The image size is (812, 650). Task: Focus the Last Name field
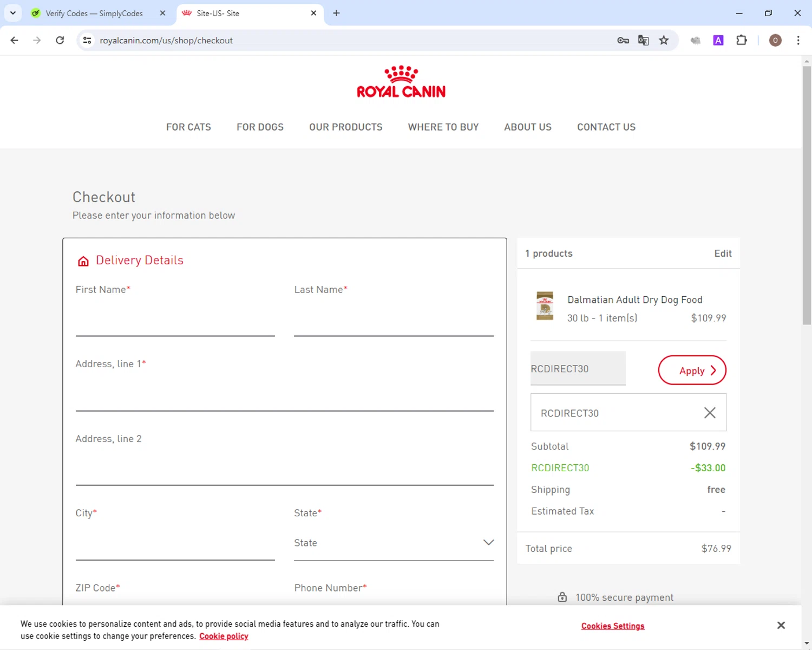394,320
